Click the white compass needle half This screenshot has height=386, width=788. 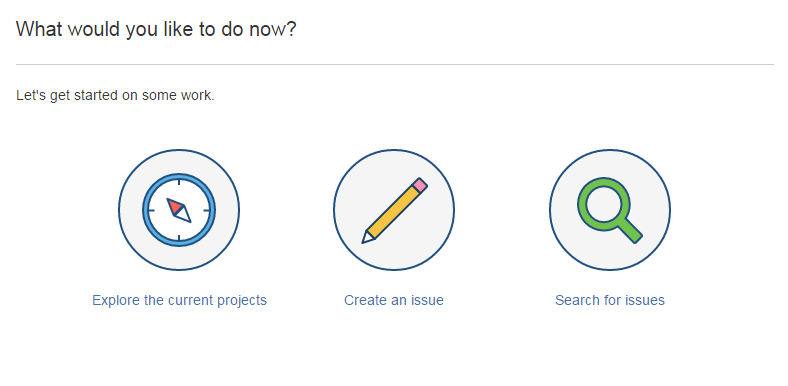(184, 216)
